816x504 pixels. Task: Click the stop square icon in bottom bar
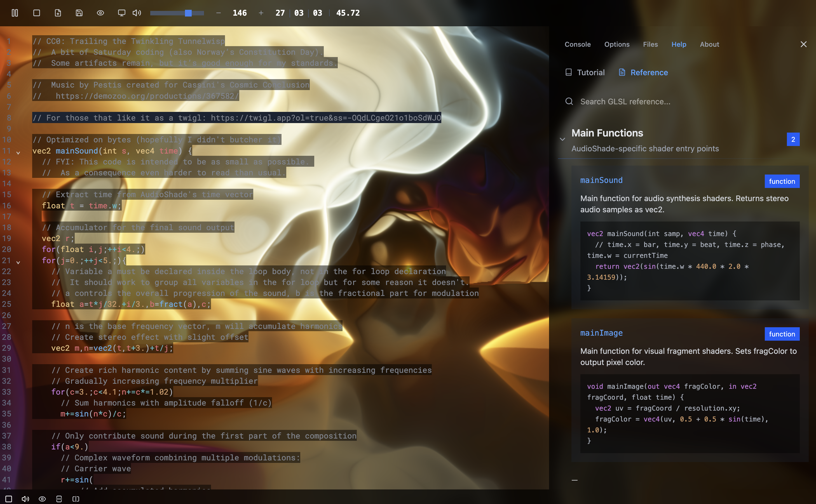point(9,499)
